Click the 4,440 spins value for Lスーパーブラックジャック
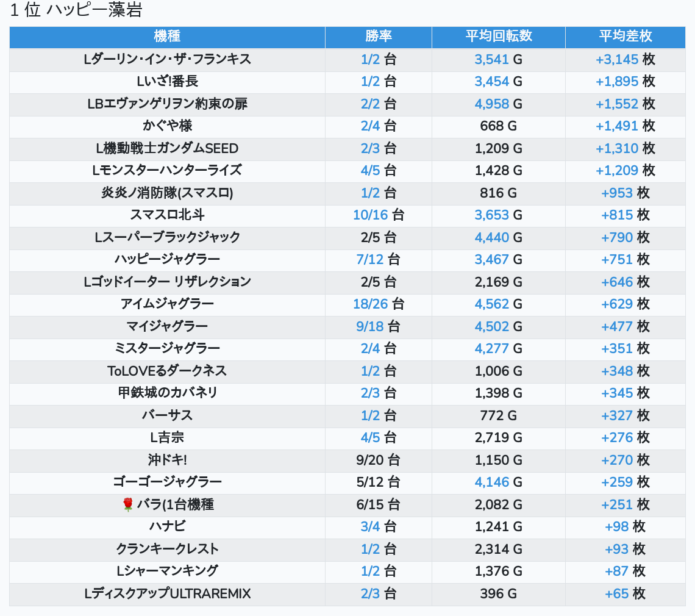Viewport: 695px width, 616px height. [491, 238]
